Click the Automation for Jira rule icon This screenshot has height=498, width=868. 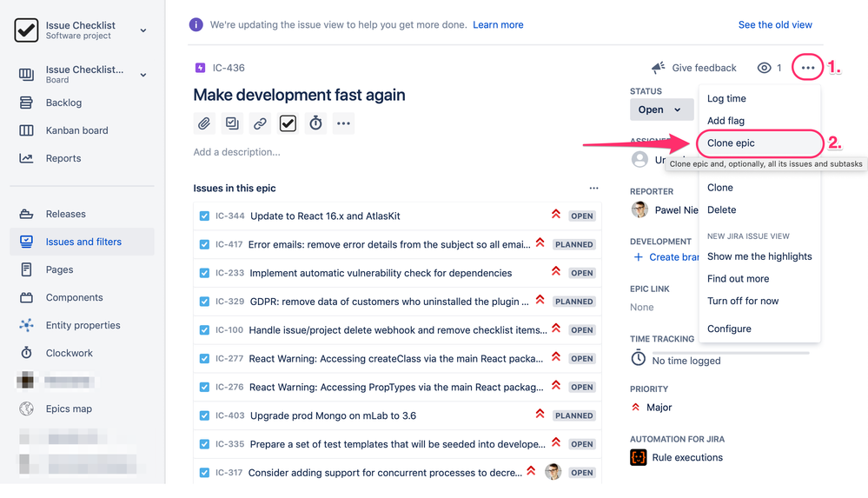click(x=639, y=457)
